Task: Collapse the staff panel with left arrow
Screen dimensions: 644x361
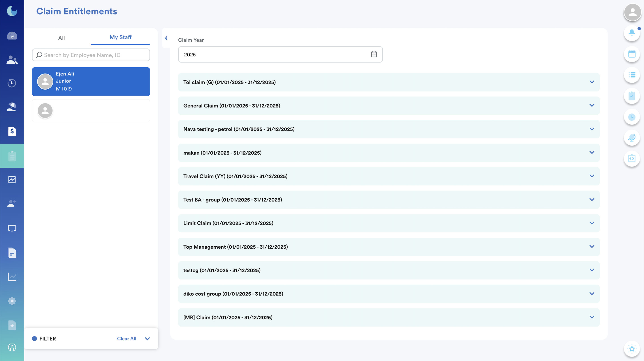Action: 166,38
